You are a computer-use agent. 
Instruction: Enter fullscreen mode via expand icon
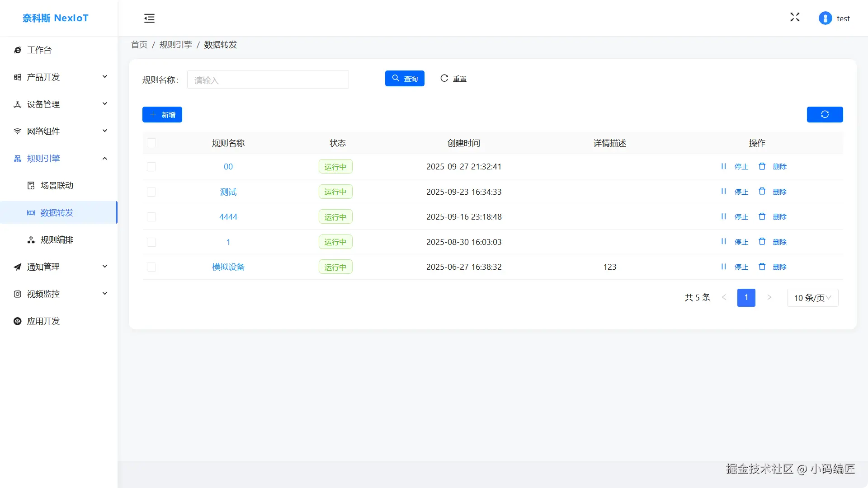[x=795, y=17]
